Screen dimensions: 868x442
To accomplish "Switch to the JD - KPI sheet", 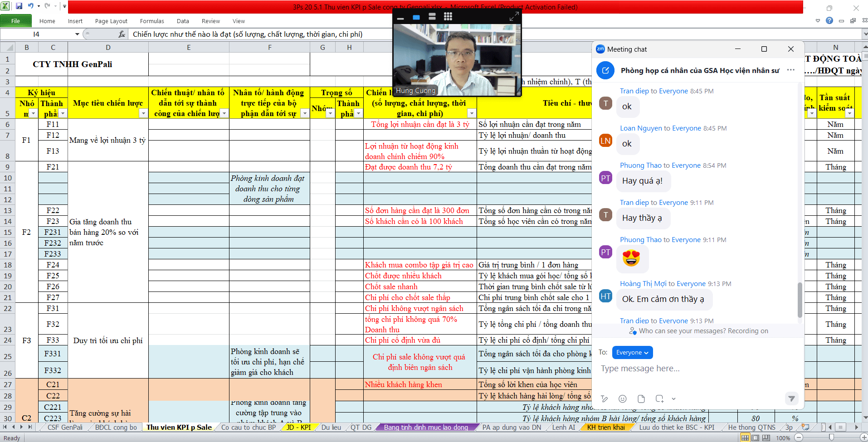I will (x=298, y=427).
